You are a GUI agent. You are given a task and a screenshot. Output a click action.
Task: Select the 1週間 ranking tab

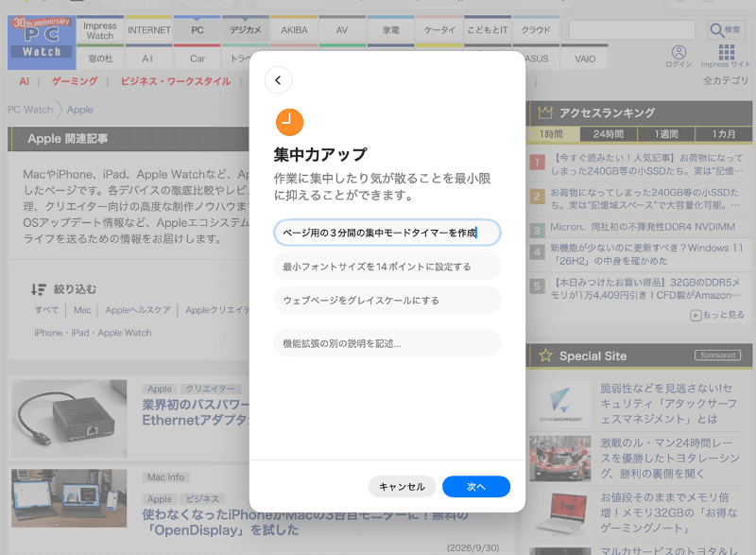tap(666, 134)
